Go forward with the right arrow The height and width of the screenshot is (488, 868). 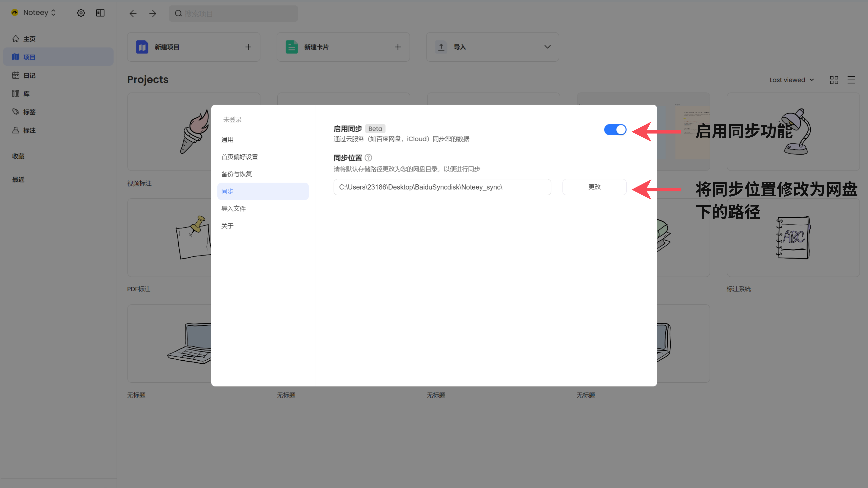(x=153, y=13)
